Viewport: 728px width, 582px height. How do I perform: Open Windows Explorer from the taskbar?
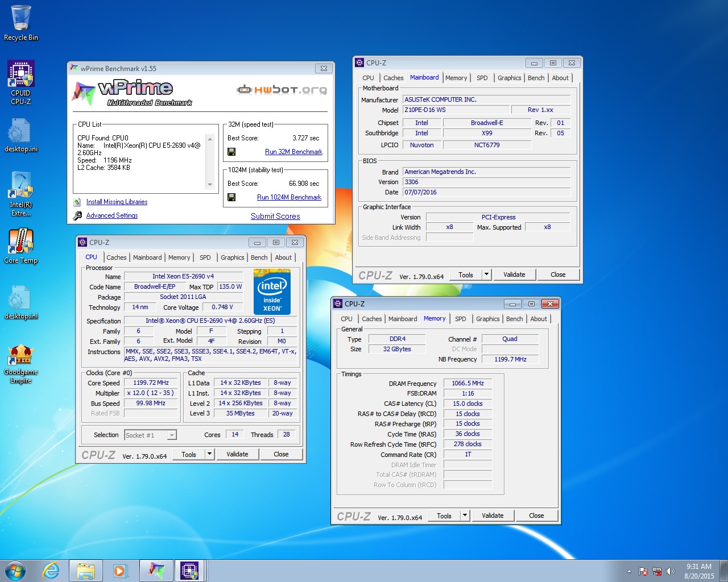coord(85,571)
